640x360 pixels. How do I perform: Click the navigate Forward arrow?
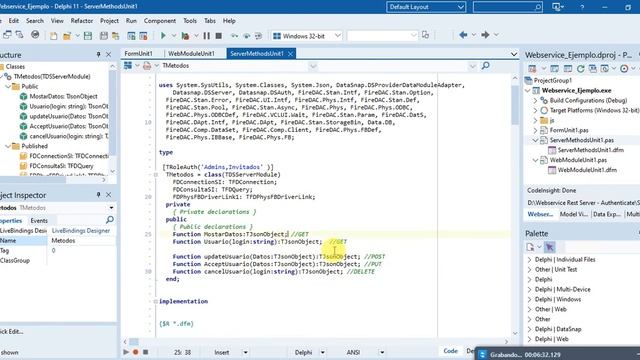pyautogui.click(x=485, y=35)
